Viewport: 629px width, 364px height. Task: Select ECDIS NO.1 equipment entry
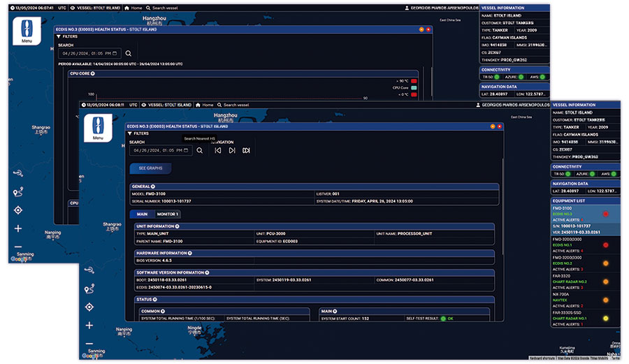click(x=585, y=245)
